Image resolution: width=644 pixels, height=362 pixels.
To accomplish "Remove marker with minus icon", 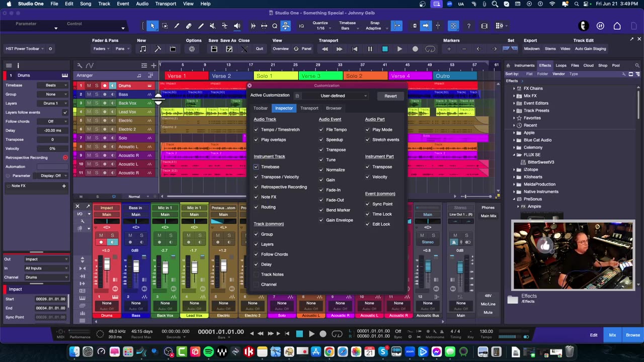I will tap(464, 49).
